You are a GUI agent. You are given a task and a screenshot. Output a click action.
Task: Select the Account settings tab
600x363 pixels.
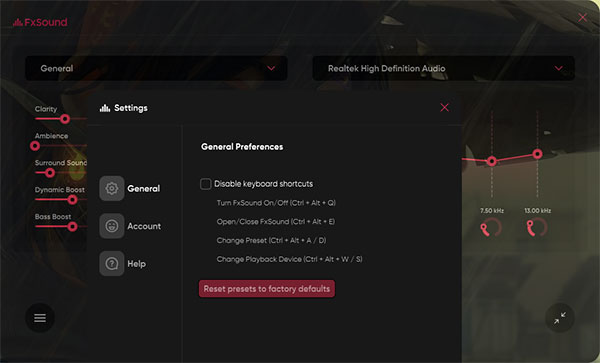coord(144,226)
